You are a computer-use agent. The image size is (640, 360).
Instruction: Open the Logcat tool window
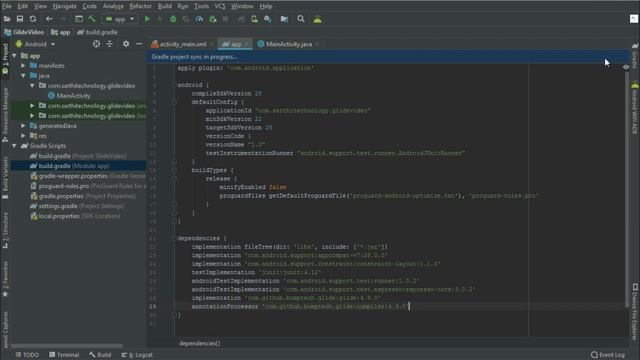click(137, 355)
